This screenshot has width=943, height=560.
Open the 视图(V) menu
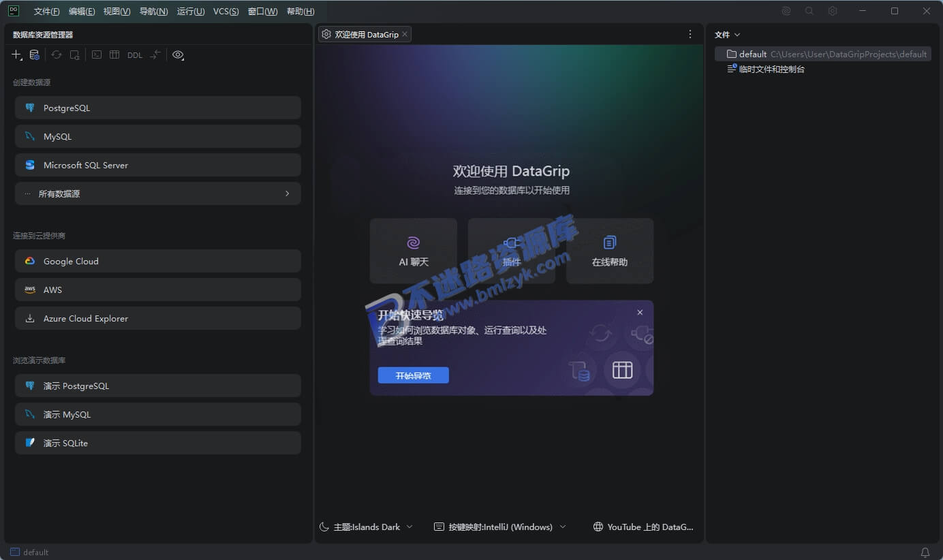point(117,12)
